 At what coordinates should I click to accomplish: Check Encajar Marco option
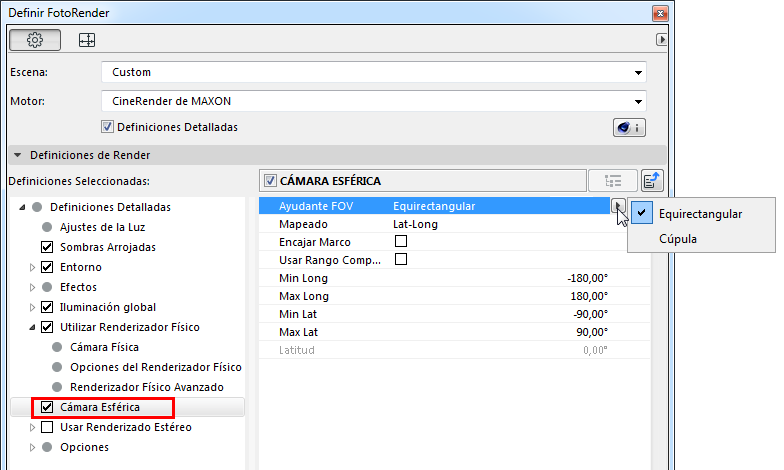(400, 242)
